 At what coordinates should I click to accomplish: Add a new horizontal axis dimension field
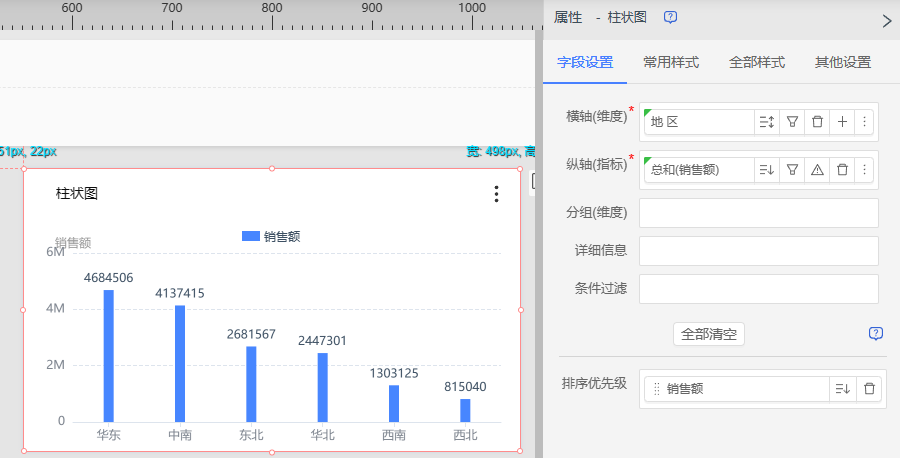point(842,122)
